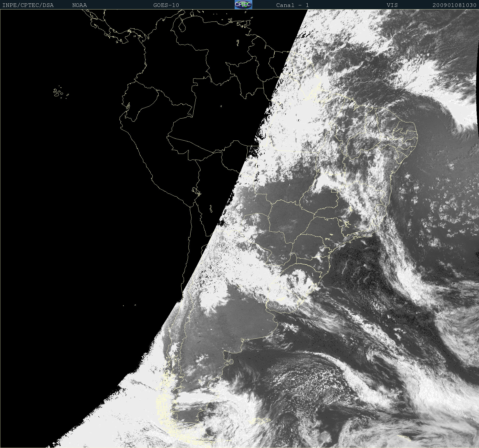Screen dimensions: 479x448
Task: Click the CPTEC logo in the header
Action: [243, 5]
